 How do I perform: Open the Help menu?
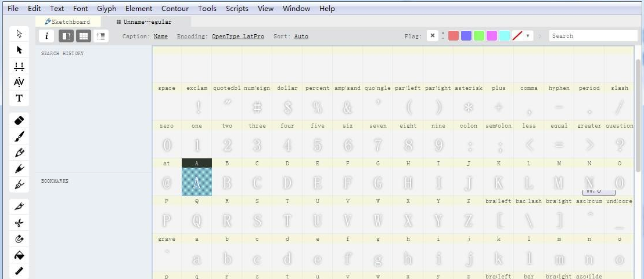(327, 8)
